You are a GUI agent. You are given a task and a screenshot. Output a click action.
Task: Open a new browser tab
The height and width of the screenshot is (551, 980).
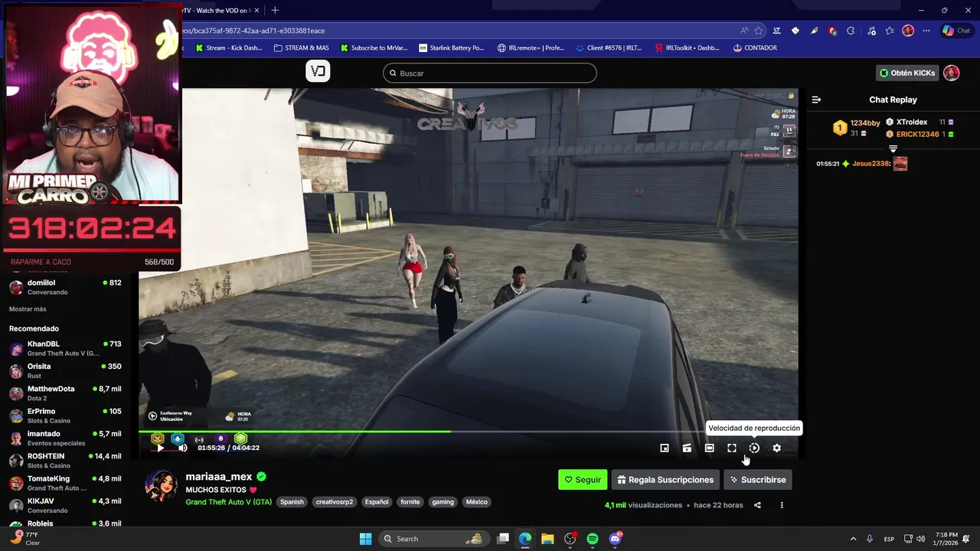click(x=275, y=10)
